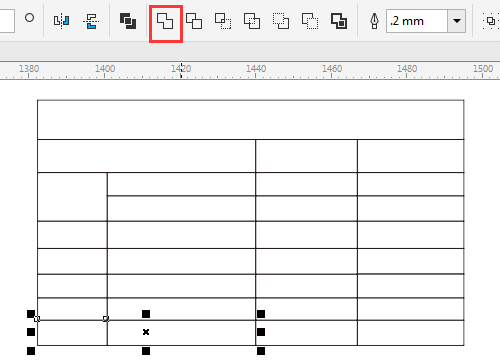
Task: Click the middle-left selection handle
Action: pyautogui.click(x=31, y=332)
